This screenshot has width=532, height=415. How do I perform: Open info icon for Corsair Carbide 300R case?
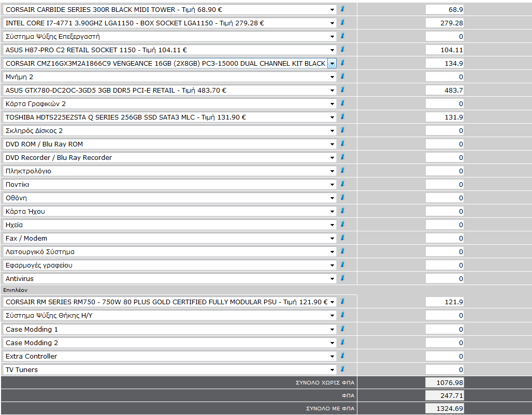(343, 9)
